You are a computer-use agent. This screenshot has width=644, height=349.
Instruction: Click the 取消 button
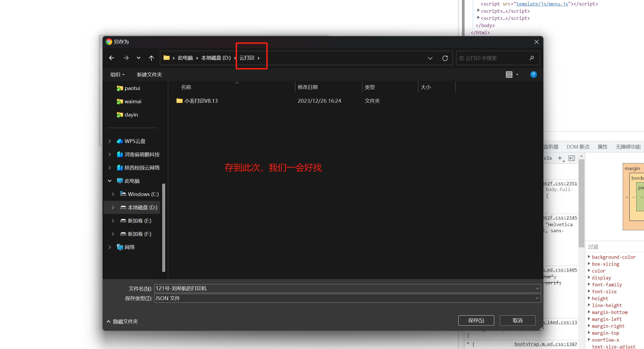[517, 320]
